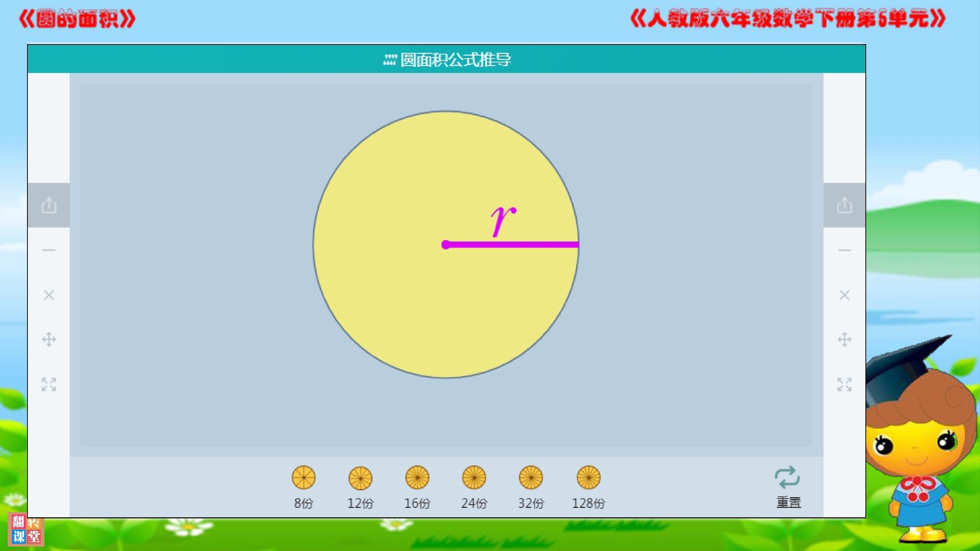Click the right sidebar share icon
Viewport: 980px width, 551px height.
click(844, 205)
